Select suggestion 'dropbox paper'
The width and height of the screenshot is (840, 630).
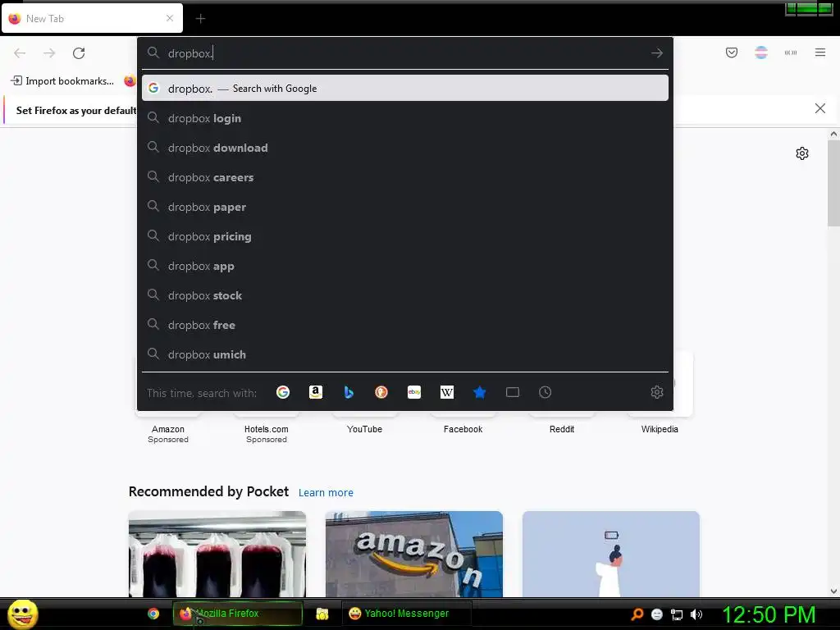point(405,207)
